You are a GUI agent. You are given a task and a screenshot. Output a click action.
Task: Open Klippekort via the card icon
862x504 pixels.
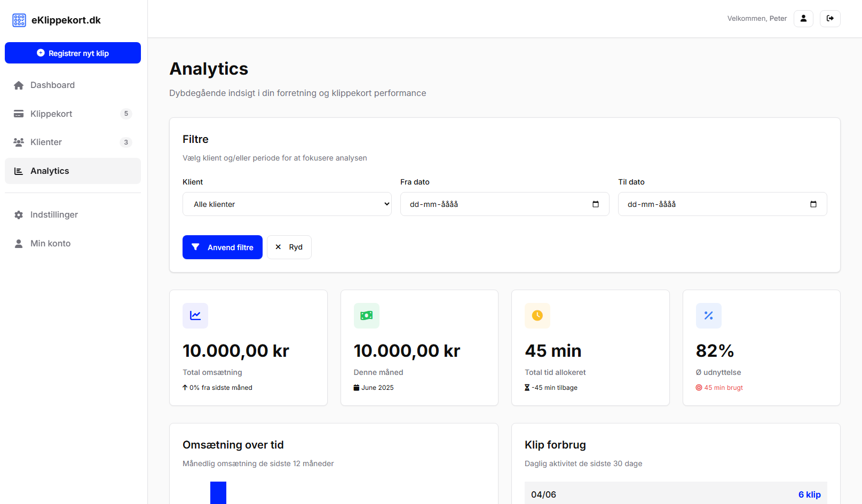(19, 114)
